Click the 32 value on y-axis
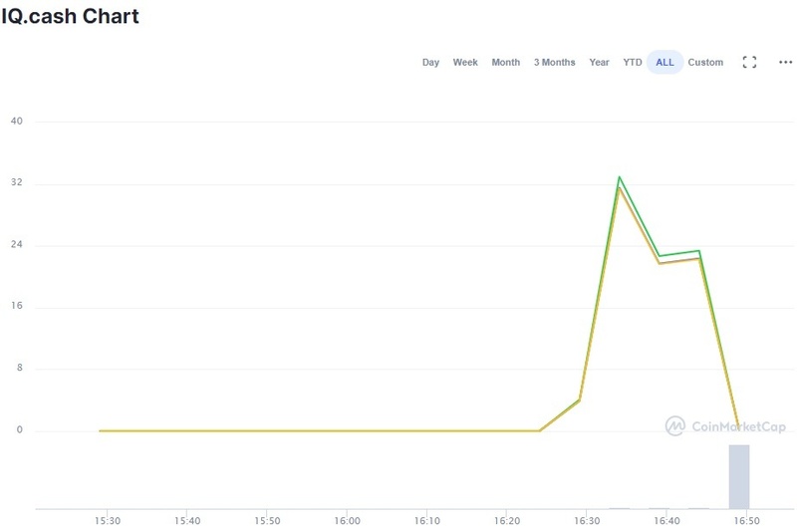The width and height of the screenshot is (797, 532). point(17,182)
